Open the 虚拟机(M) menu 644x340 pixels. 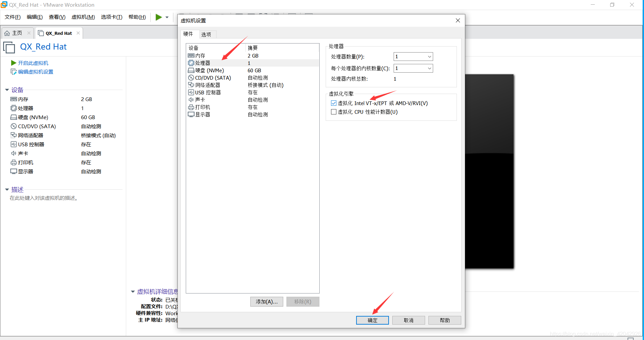83,17
